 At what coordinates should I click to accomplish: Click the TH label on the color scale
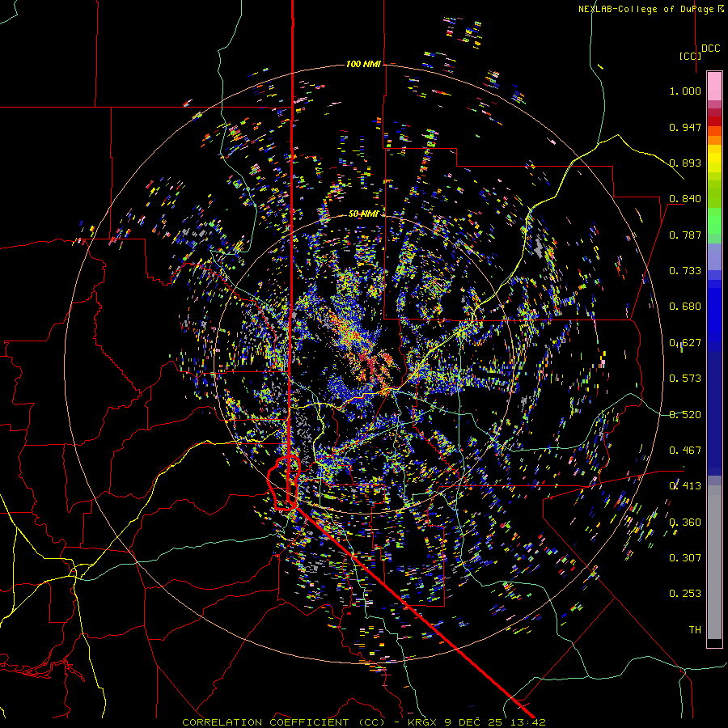pos(695,630)
